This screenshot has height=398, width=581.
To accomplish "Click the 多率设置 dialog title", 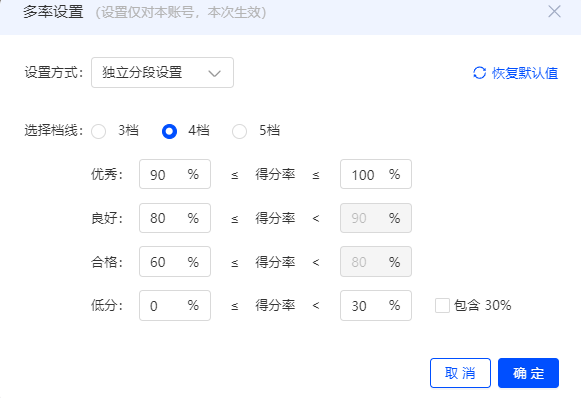I will click(53, 12).
